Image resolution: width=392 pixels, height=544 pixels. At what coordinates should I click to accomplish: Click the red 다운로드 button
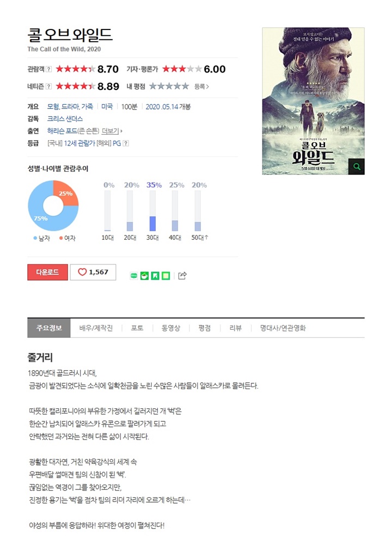47,272
